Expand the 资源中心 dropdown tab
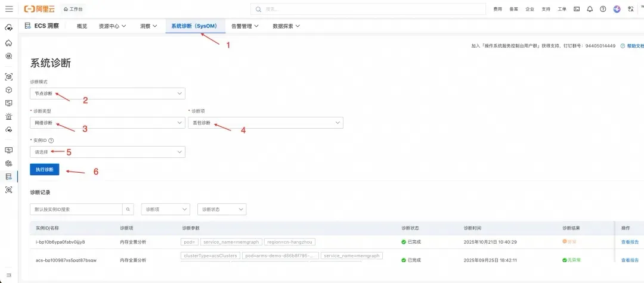The height and width of the screenshot is (283, 644). pos(112,26)
